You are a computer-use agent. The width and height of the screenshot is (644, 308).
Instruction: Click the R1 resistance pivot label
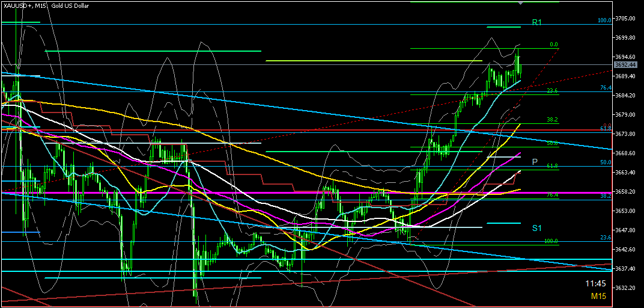pos(536,22)
